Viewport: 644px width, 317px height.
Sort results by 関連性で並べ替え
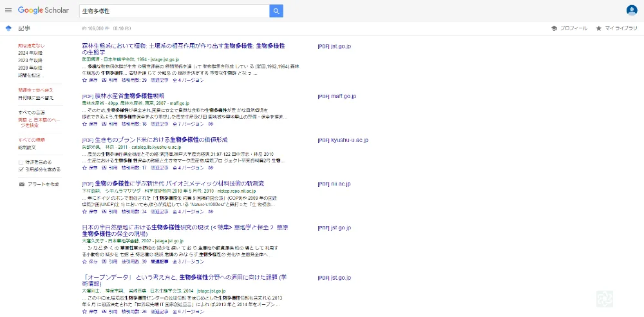pos(35,90)
